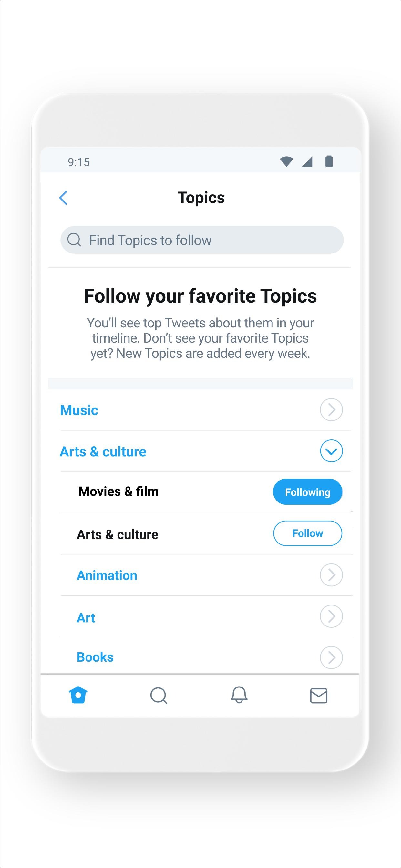
Task: Follow the Arts & culture topic
Action: pyautogui.click(x=307, y=533)
